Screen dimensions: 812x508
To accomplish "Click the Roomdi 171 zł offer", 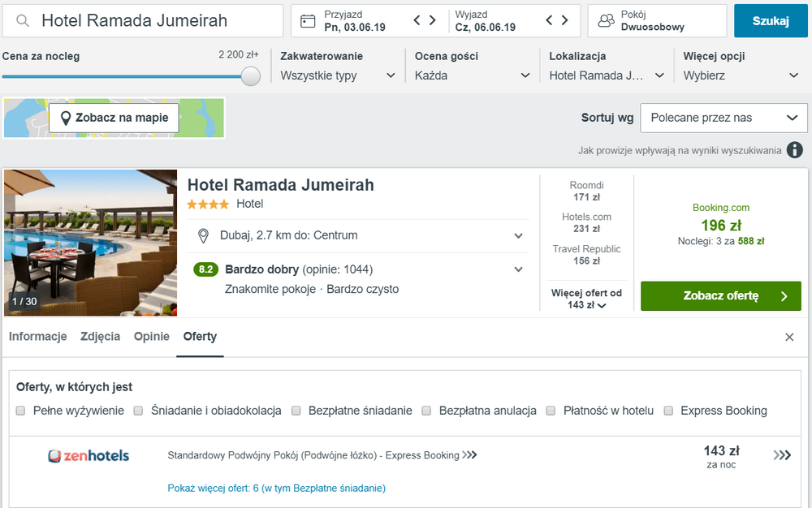I will pos(586,191).
